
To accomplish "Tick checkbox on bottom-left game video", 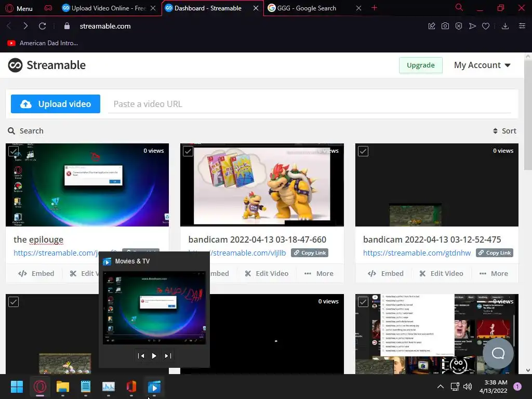I will [14, 302].
